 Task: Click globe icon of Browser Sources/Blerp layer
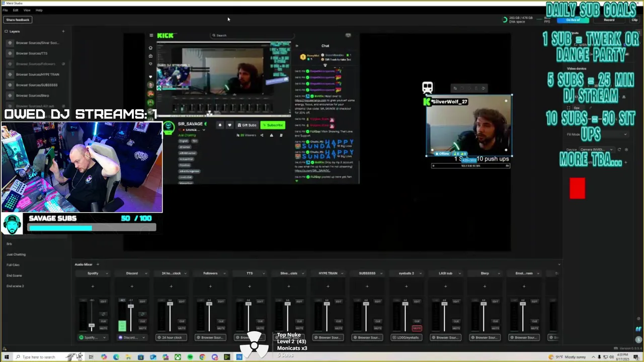(10, 96)
